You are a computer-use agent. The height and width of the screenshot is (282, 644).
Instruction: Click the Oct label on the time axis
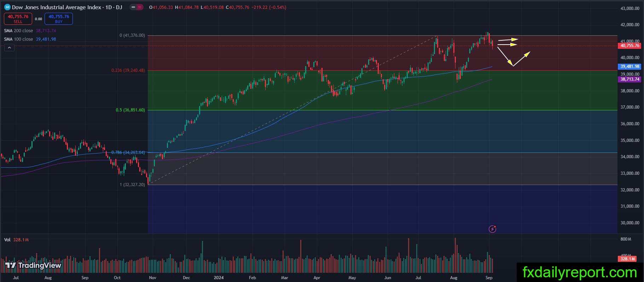(117, 278)
